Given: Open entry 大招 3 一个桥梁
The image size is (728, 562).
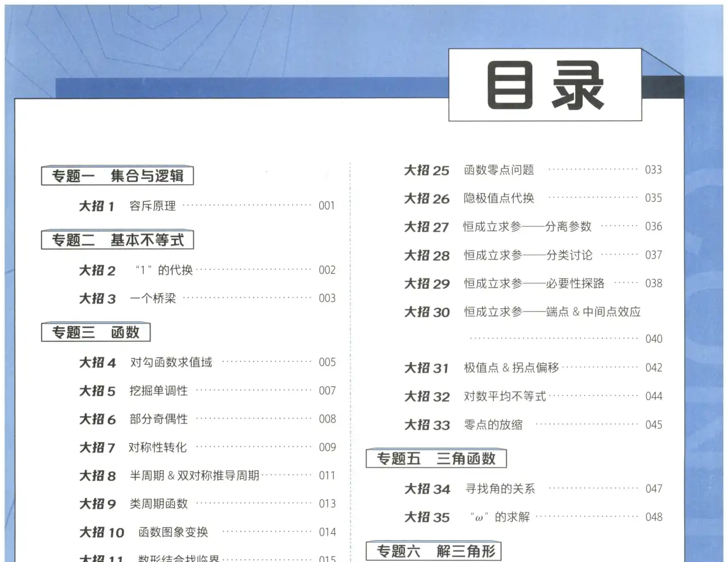Looking at the screenshot, I should pos(207,298).
